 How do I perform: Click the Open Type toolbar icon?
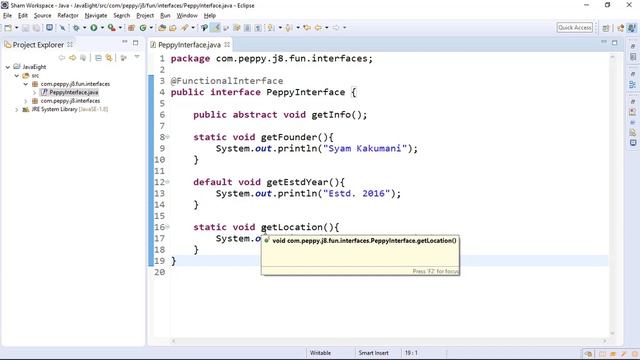(x=162, y=28)
